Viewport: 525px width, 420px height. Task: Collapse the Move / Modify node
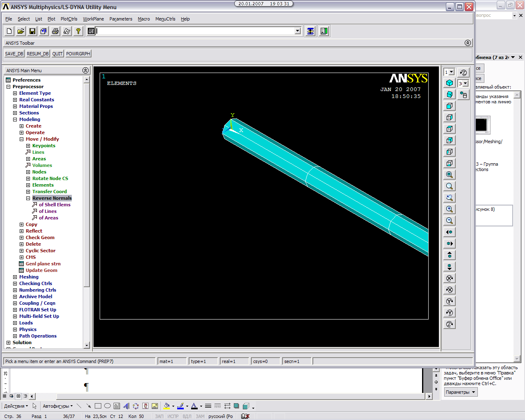22,139
